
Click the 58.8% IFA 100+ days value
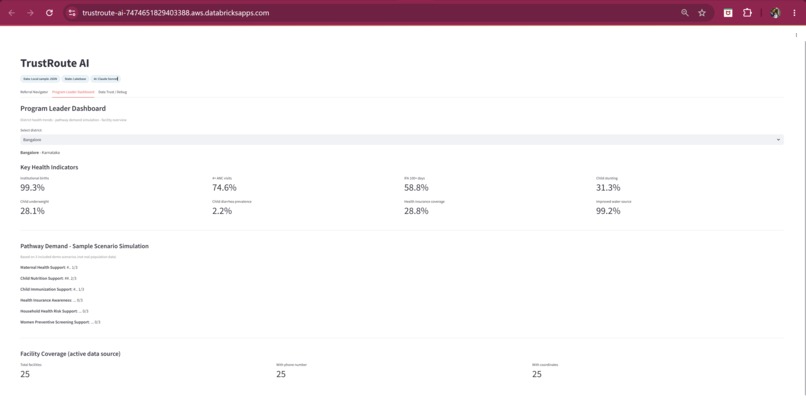coord(416,188)
